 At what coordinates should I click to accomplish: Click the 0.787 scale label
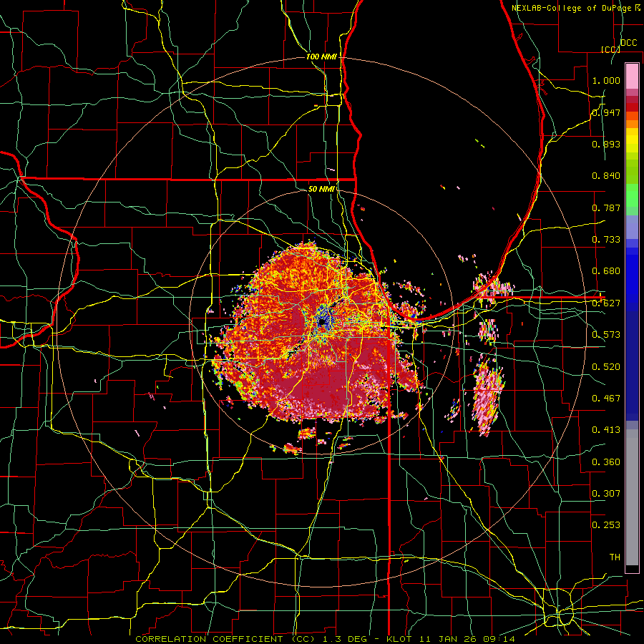tap(606, 208)
